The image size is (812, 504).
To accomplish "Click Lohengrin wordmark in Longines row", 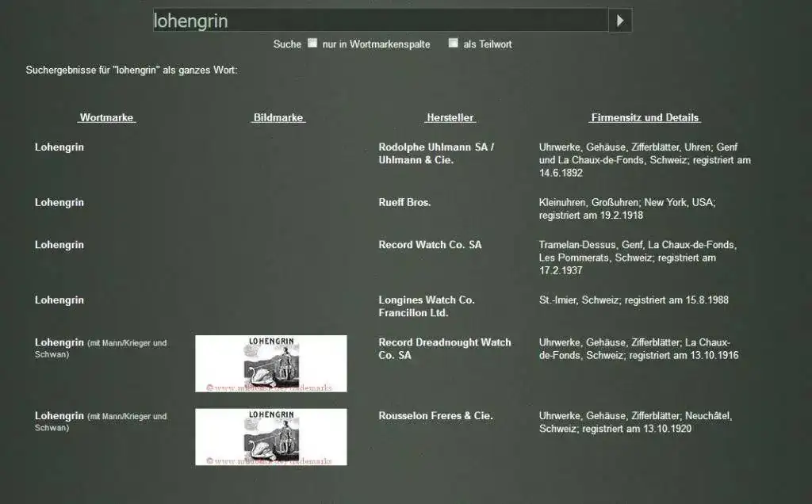I will [59, 300].
